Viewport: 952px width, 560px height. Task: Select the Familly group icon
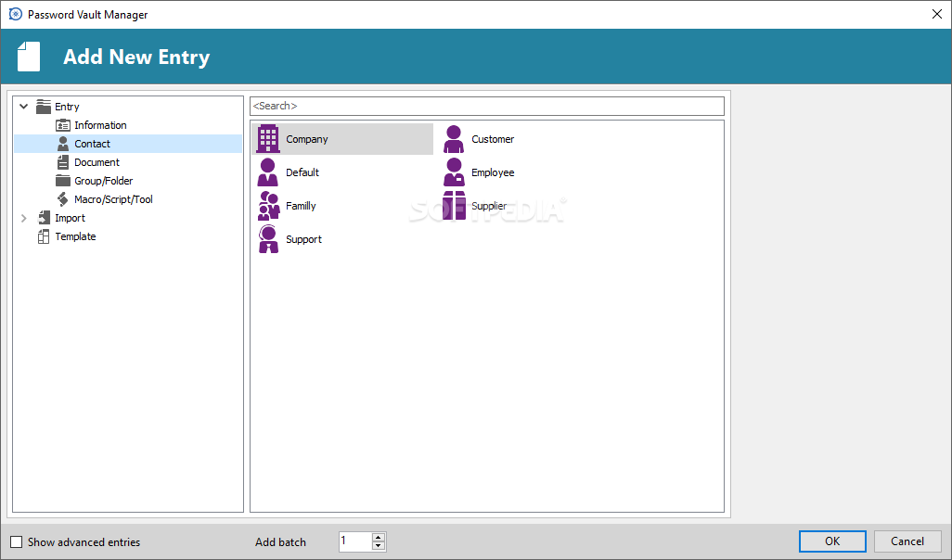coord(268,206)
